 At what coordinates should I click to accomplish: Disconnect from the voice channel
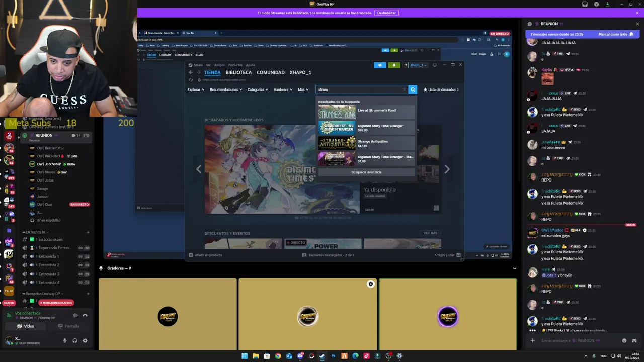coord(85,315)
